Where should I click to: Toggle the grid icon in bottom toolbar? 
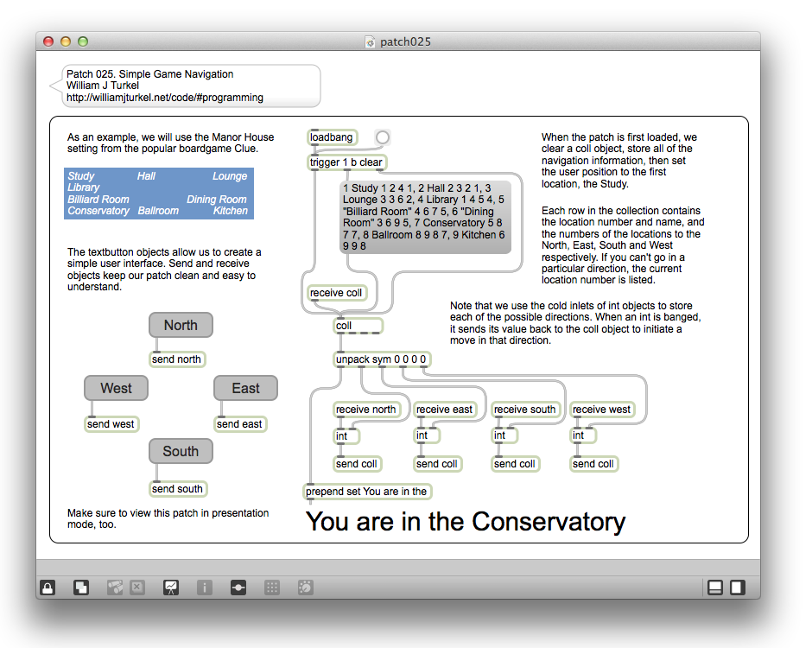tap(272, 588)
